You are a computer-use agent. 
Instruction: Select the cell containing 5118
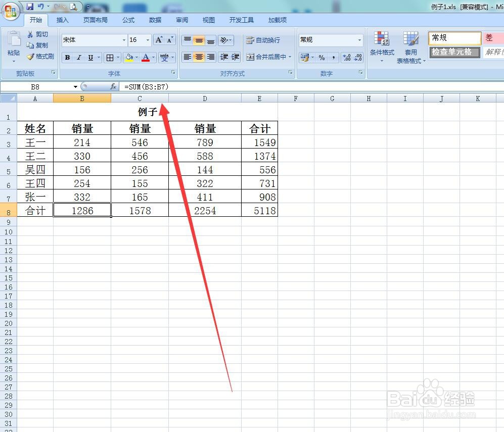[259, 211]
